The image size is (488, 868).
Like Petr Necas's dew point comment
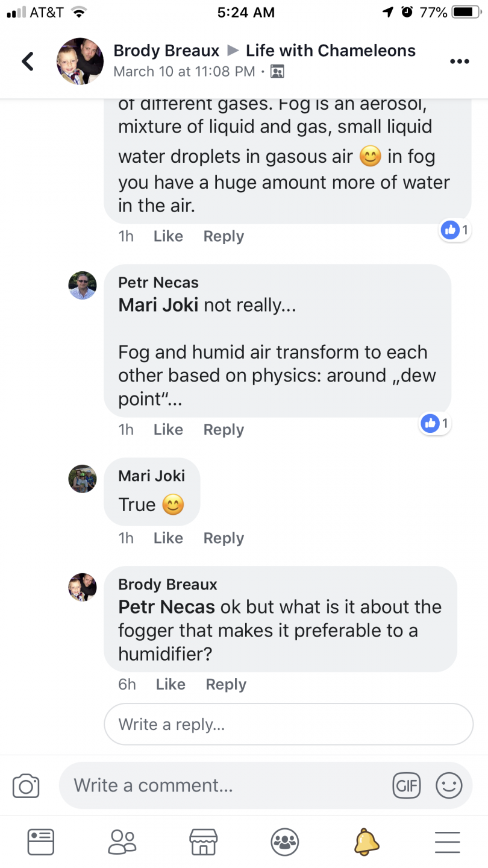[x=168, y=430]
